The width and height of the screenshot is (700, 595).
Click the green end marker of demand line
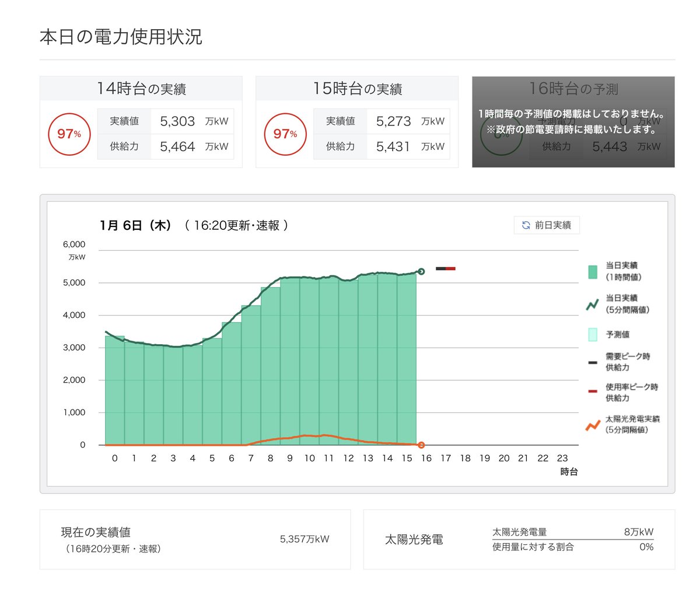tap(421, 271)
